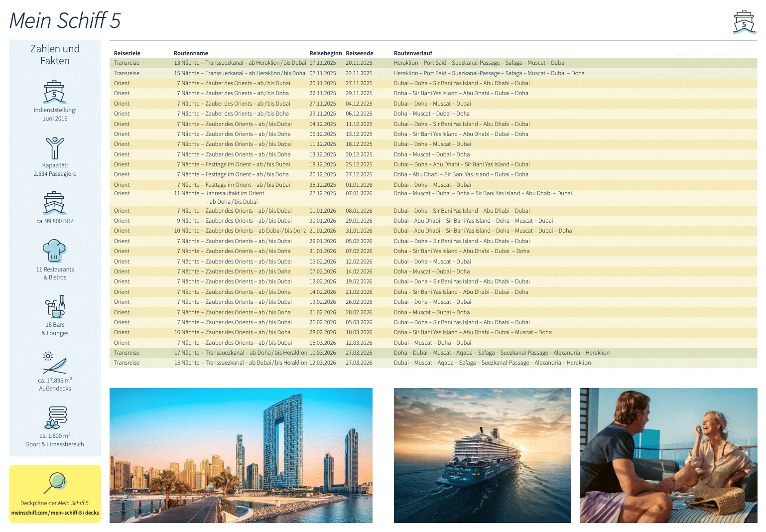Click the ship icon above Indienststellung

[54, 91]
